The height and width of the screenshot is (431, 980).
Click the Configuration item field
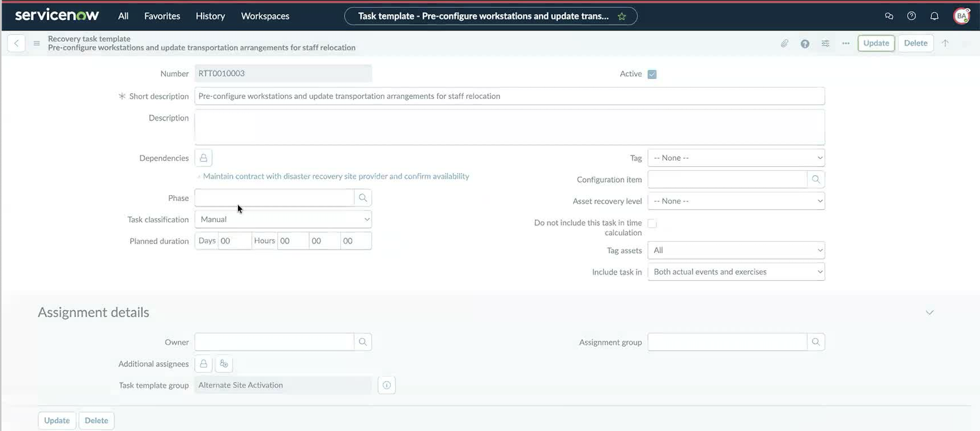(727, 179)
